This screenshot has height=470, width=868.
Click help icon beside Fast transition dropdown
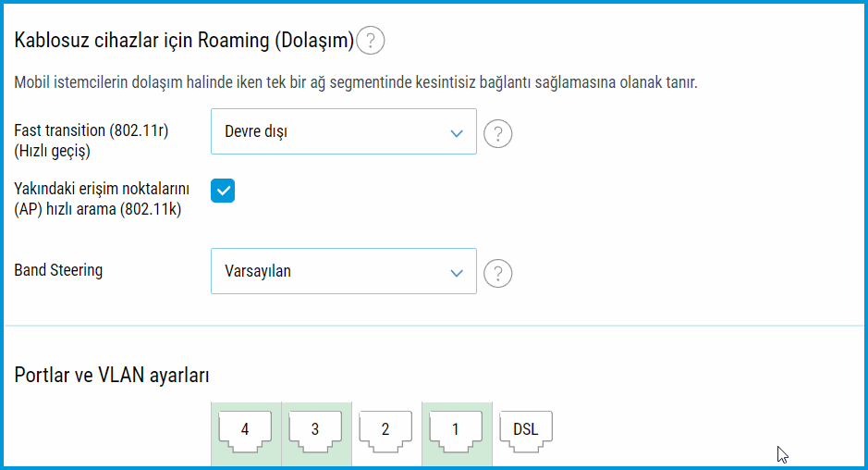pyautogui.click(x=498, y=134)
